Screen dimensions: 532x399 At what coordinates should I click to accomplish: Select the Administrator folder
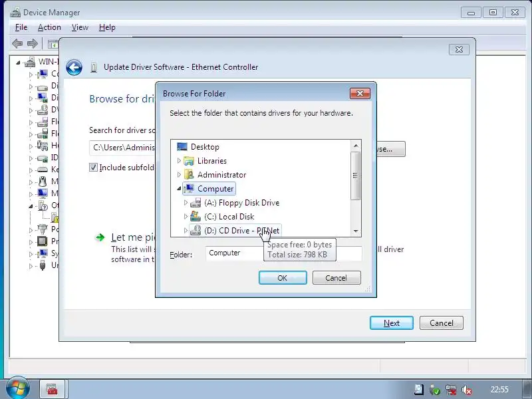222,175
